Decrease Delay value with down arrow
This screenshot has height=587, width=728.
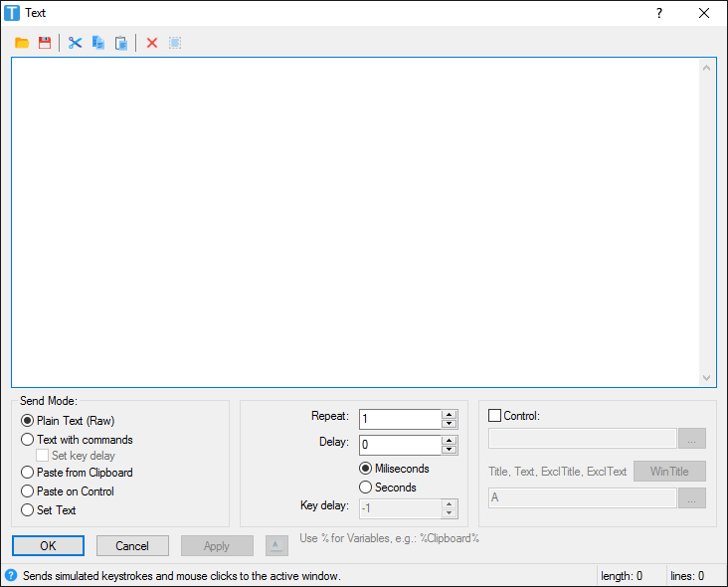450,450
